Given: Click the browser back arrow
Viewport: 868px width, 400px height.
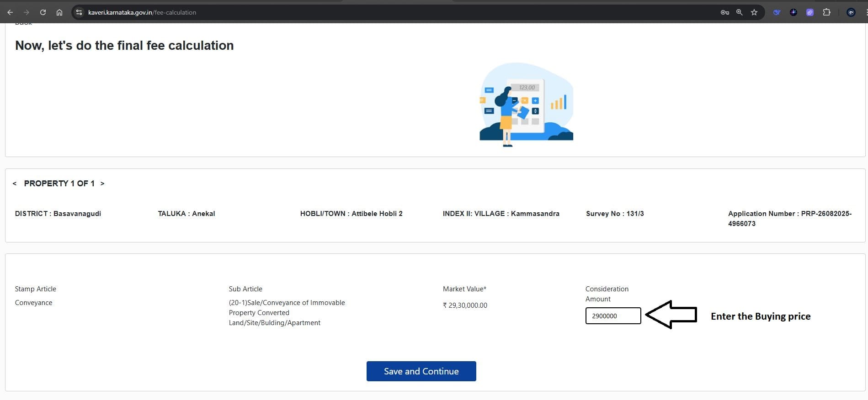Looking at the screenshot, I should pos(10,12).
